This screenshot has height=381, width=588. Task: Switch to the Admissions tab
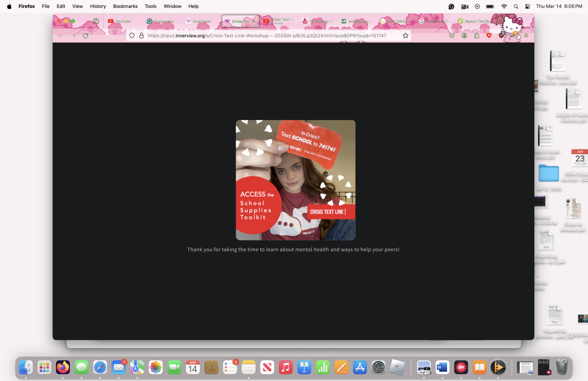pyautogui.click(x=356, y=21)
